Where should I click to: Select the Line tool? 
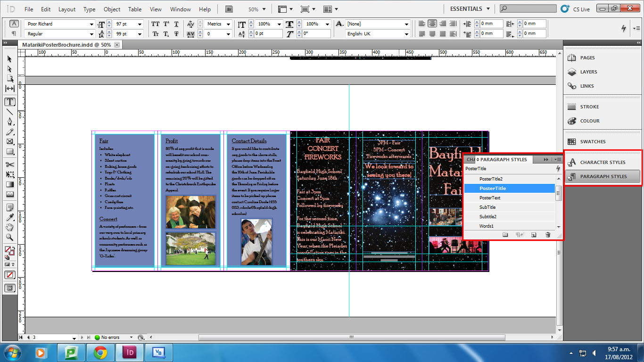(9, 112)
